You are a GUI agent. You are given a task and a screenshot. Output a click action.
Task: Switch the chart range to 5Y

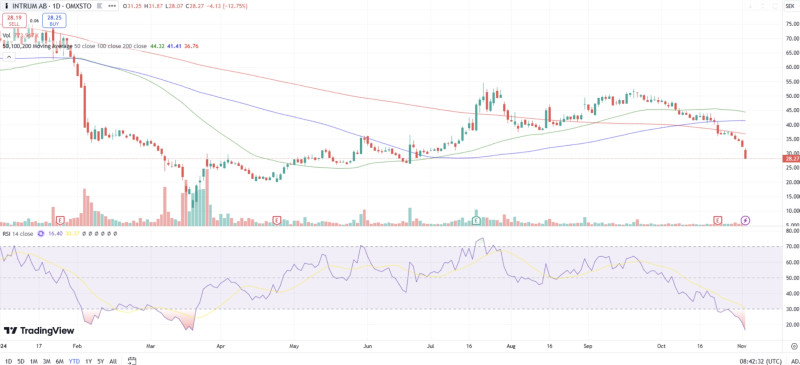coord(101,361)
